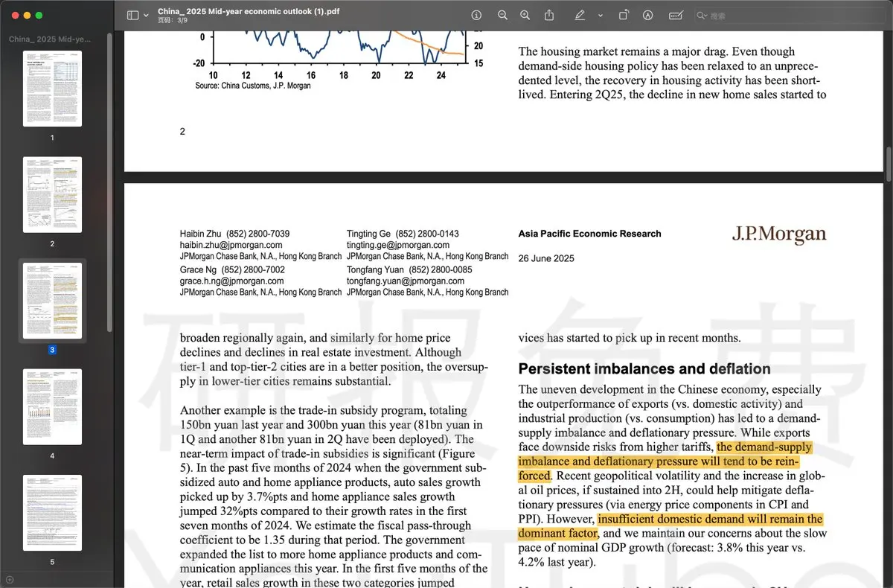Image resolution: width=893 pixels, height=588 pixels.
Task: Click tongfang.yuan@jpmorgan.com email address
Action: (406, 281)
